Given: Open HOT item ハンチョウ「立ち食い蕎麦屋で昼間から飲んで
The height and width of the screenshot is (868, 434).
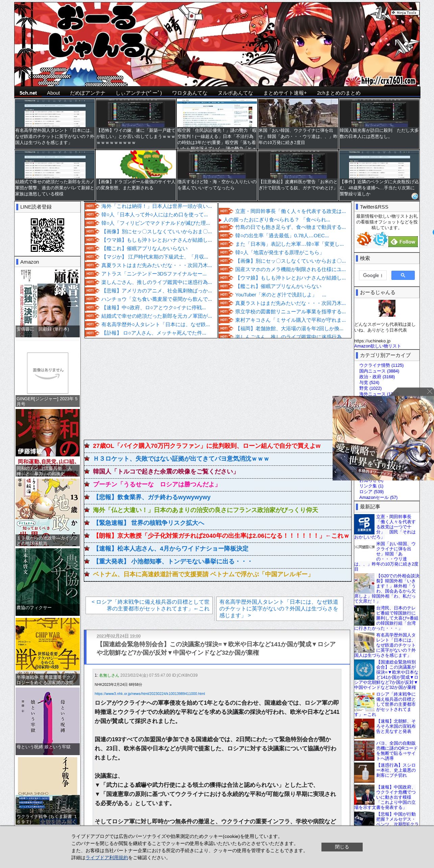Looking at the screenshot, I should [x=156, y=299].
